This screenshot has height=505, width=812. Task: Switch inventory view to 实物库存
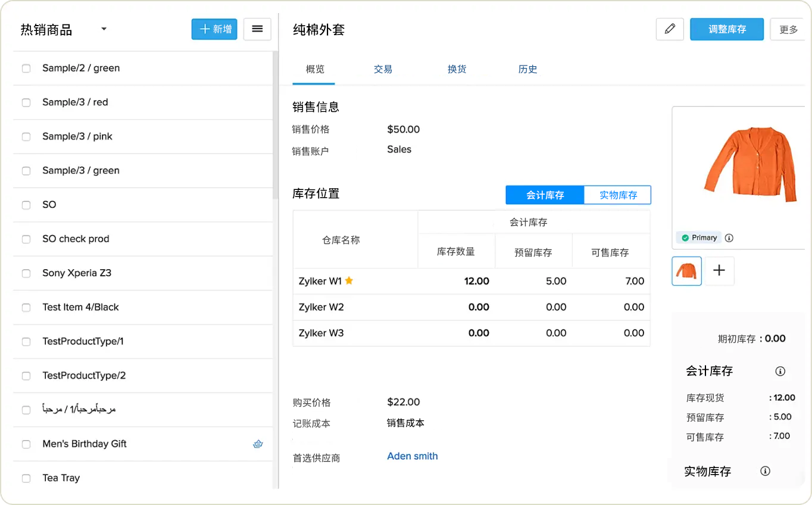[x=617, y=195]
